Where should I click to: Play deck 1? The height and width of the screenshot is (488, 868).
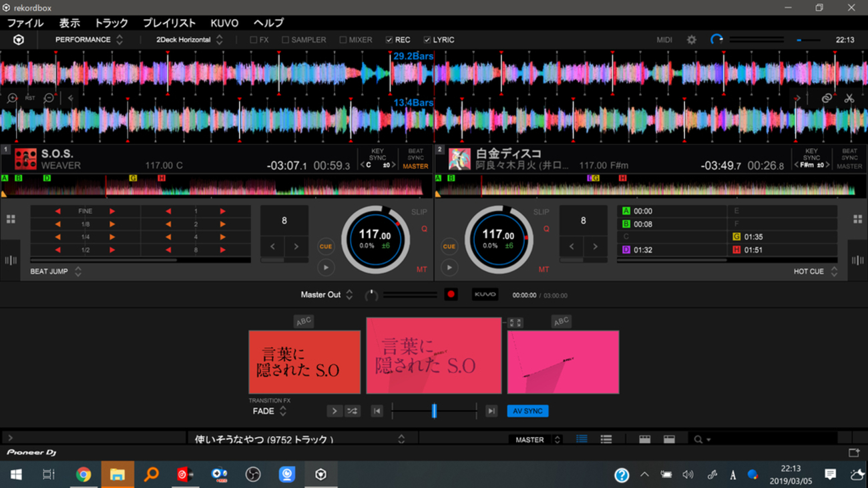pyautogui.click(x=326, y=268)
